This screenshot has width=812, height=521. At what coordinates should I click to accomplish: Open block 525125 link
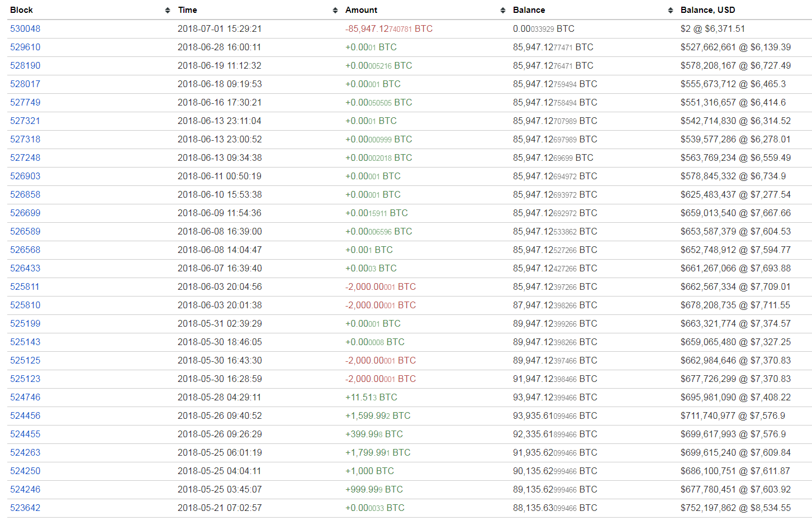click(x=25, y=361)
